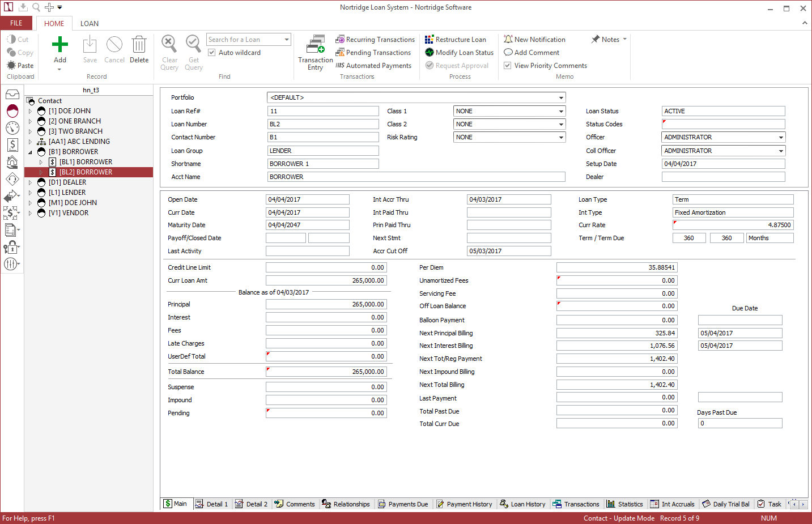Open the Payment History tab
This screenshot has height=524, width=812.
point(465,504)
